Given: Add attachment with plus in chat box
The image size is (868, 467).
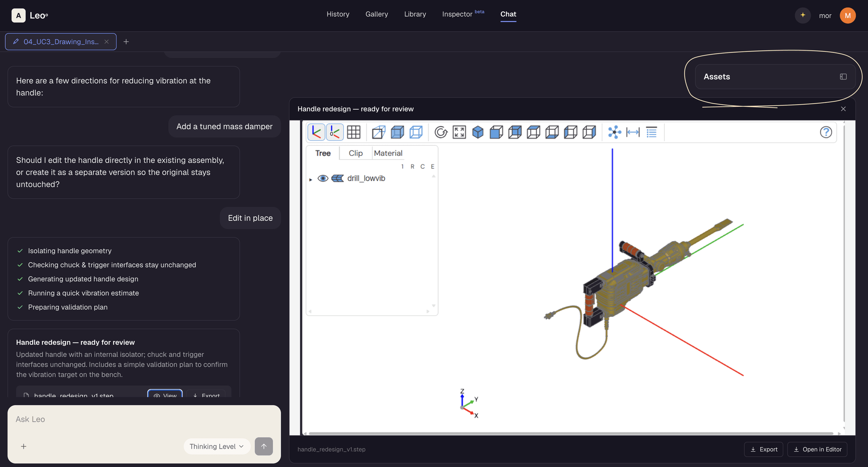Looking at the screenshot, I should (x=24, y=446).
